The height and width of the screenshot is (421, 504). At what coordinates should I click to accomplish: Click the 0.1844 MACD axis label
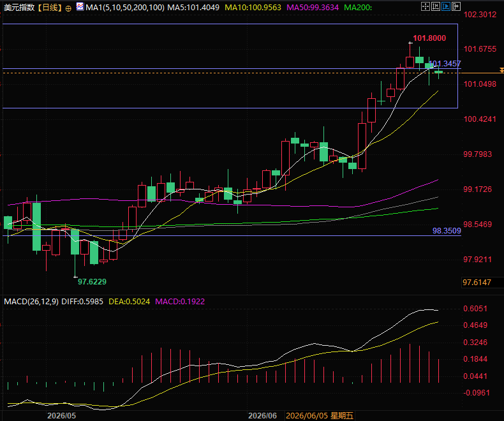tap(475, 359)
